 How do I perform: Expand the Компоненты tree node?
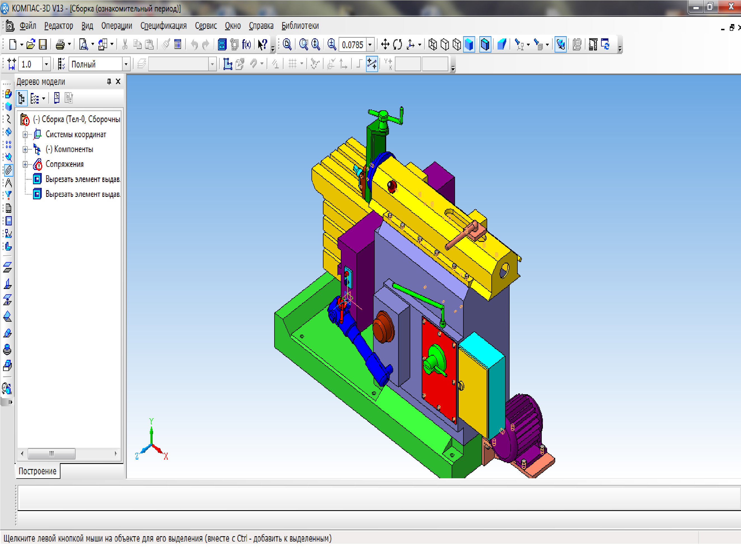pos(25,150)
